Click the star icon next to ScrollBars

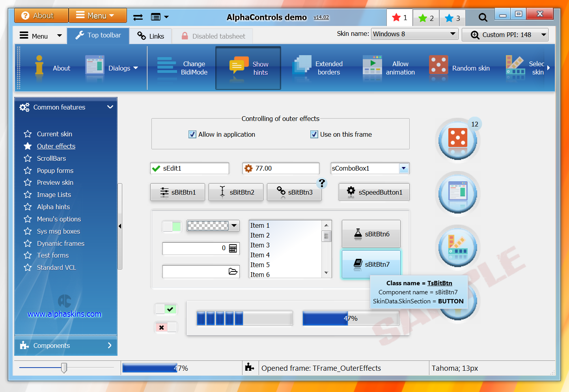click(x=28, y=158)
